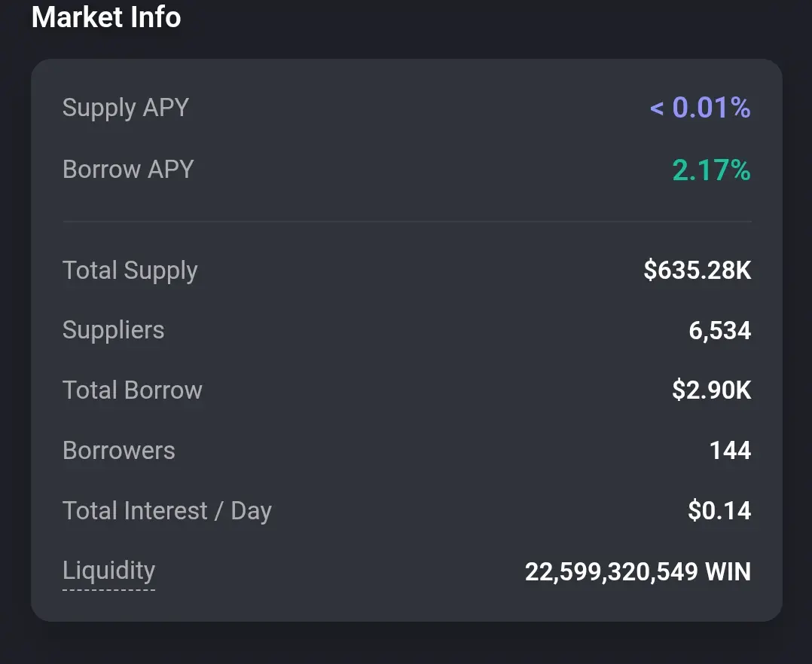Screen dimensions: 812x664
Task: Click the Market Info heading
Action: [x=106, y=17]
